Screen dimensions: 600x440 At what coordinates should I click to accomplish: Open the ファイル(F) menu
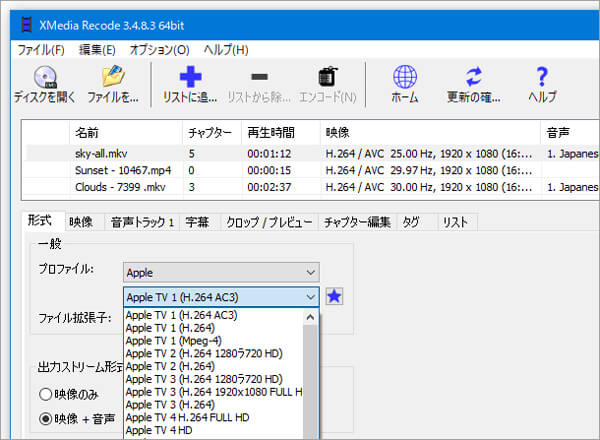[41, 50]
